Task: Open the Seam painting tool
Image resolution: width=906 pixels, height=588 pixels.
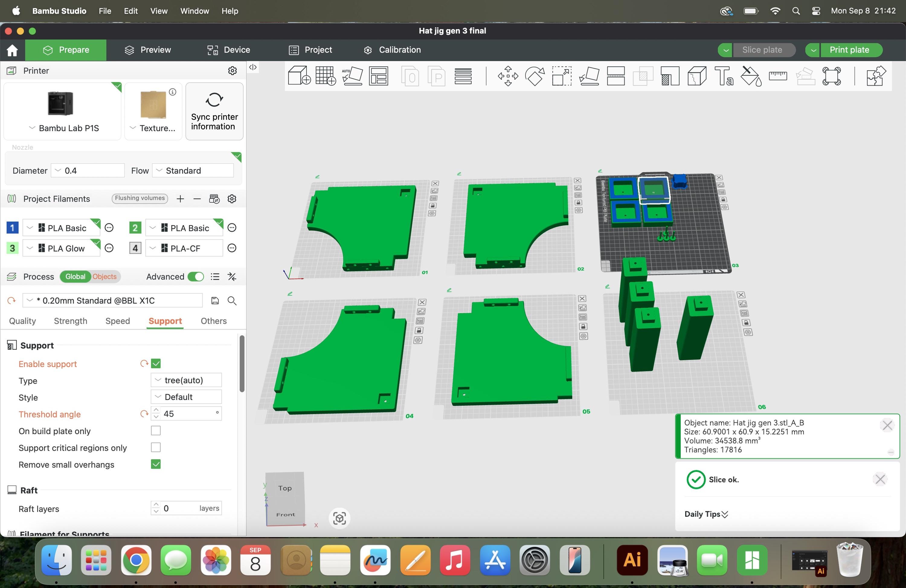Action: pyautogui.click(x=697, y=76)
